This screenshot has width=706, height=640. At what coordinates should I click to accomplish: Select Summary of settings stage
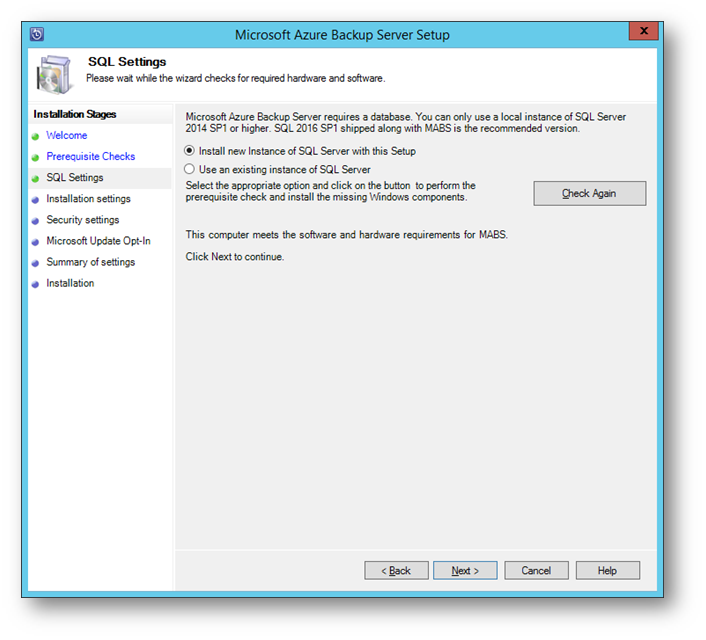pyautogui.click(x=91, y=262)
